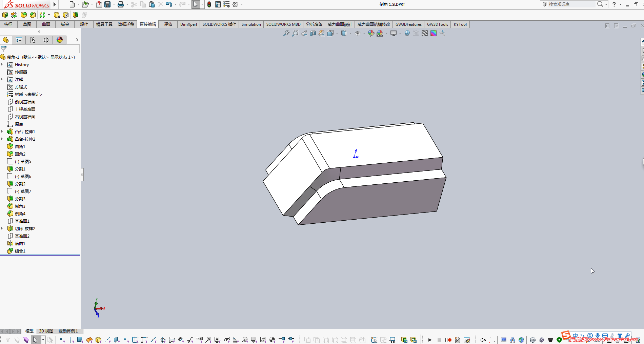Open the PropertyManager tab
Screen dimensions: 644x344
(19, 40)
